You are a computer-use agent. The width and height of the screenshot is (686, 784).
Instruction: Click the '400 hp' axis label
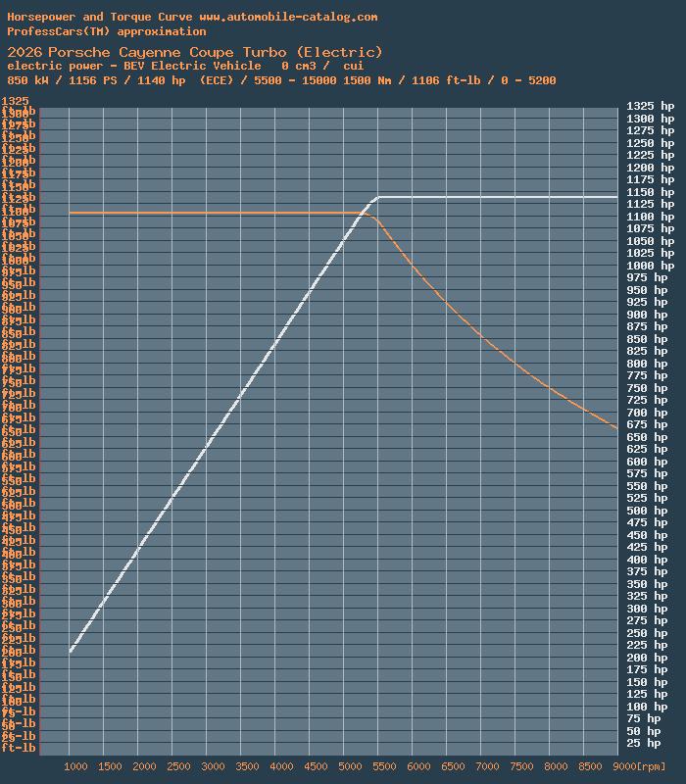click(x=647, y=560)
